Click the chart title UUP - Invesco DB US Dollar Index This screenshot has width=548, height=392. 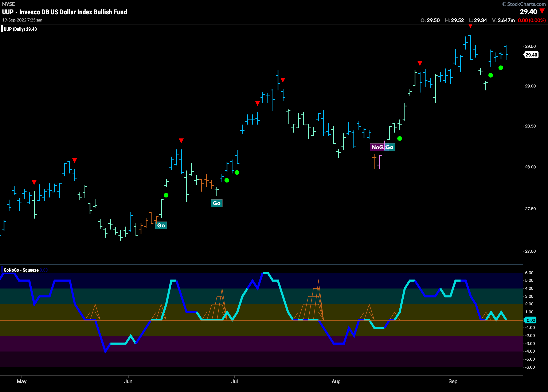[x=64, y=12]
